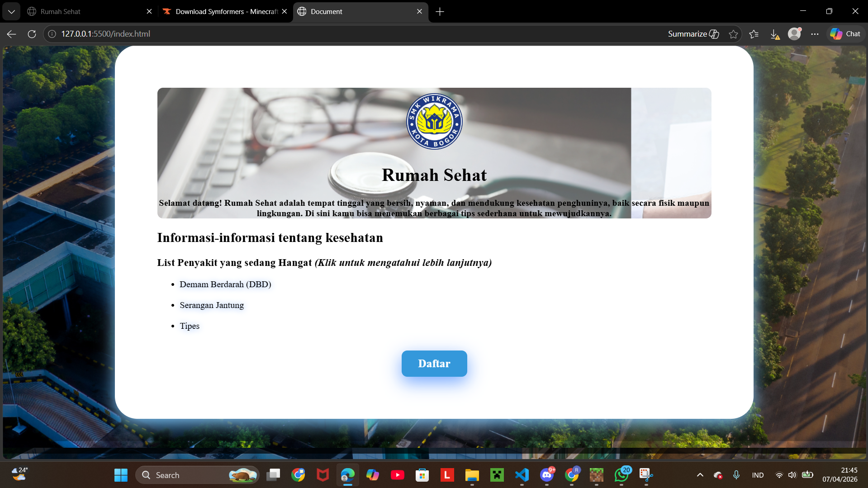The width and height of the screenshot is (868, 488).
Task: Launch Minecraft creeper icon in taskbar
Action: click(497, 475)
